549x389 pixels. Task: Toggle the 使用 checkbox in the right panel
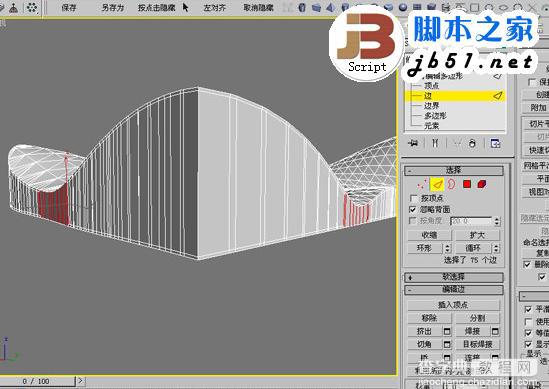[528, 321]
